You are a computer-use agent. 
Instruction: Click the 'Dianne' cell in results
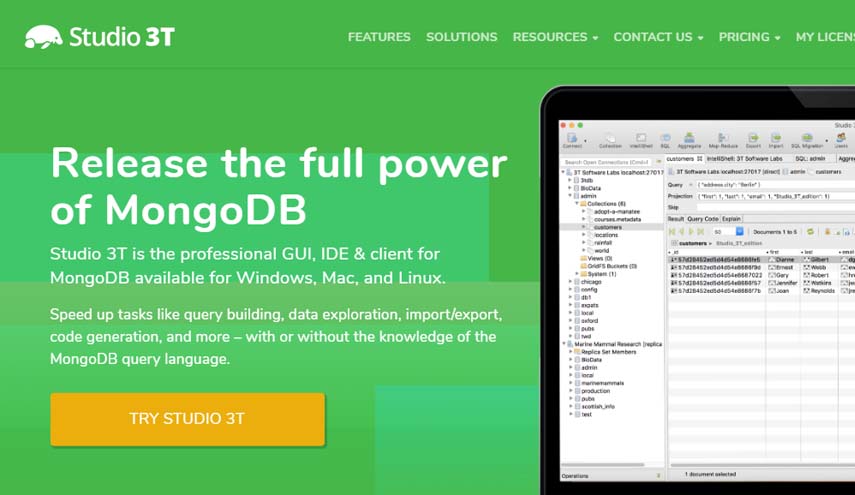785,259
